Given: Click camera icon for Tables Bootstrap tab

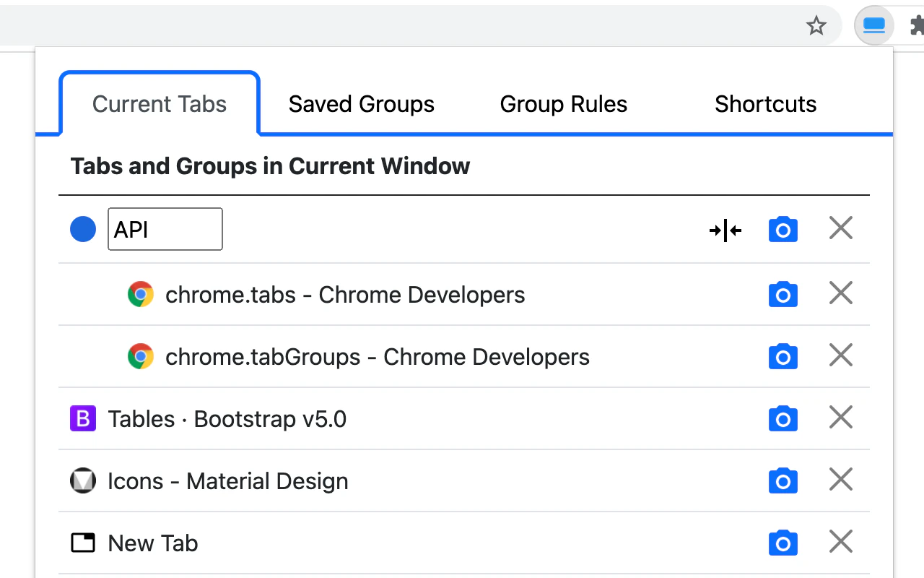Looking at the screenshot, I should coord(783,419).
